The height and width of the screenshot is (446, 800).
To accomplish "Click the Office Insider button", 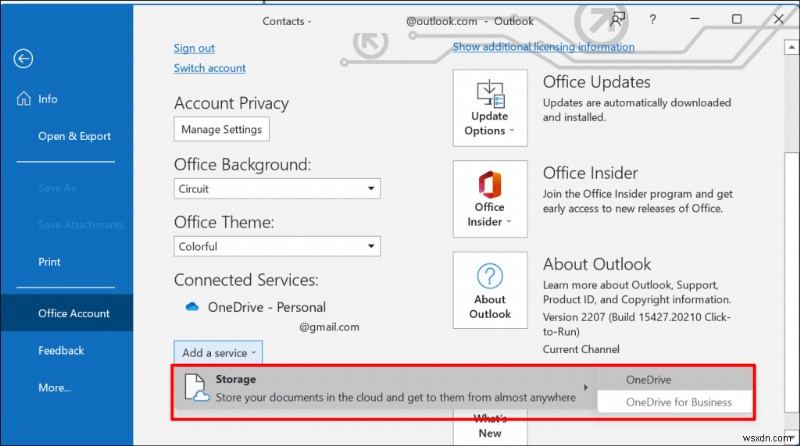I will click(x=490, y=199).
